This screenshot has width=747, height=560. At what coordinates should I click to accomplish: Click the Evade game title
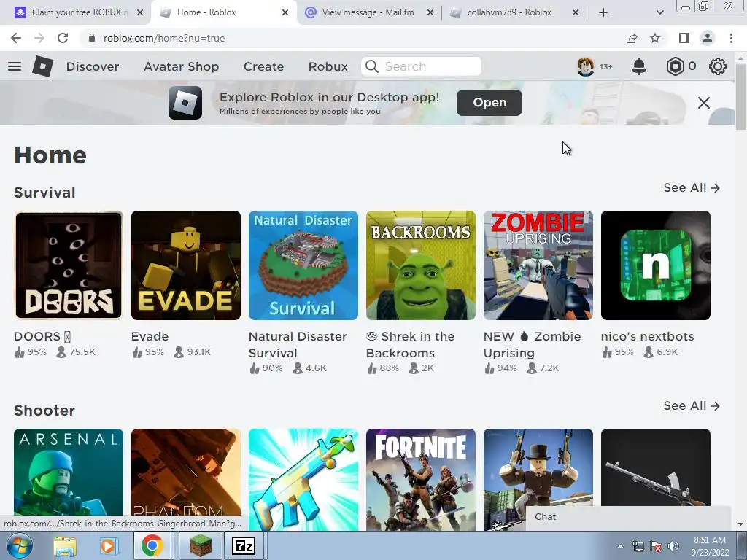pos(150,336)
